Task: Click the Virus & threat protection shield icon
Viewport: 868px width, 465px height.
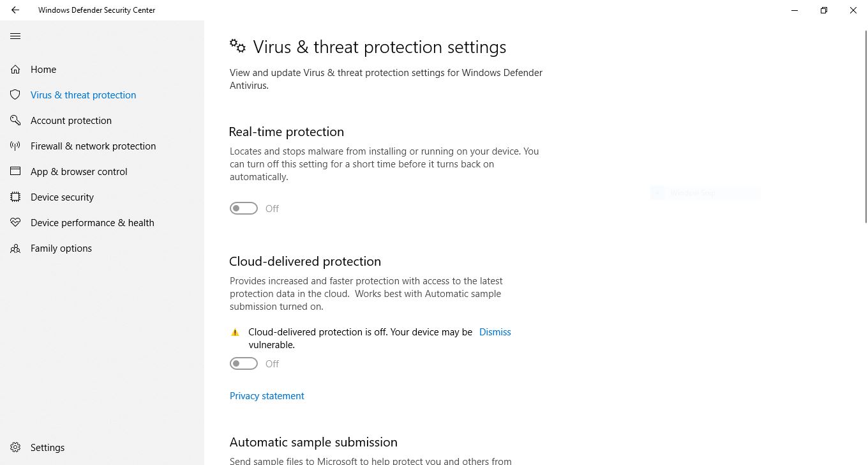Action: point(15,95)
